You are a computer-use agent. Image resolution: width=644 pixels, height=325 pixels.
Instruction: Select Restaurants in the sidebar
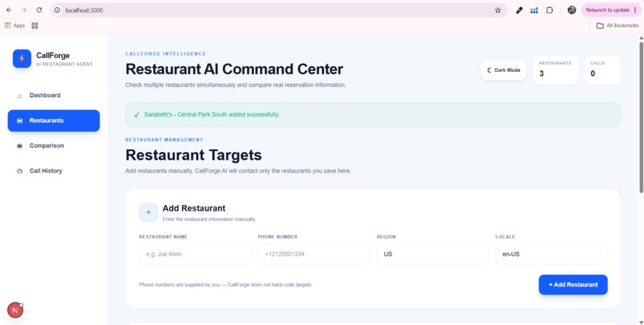click(54, 121)
